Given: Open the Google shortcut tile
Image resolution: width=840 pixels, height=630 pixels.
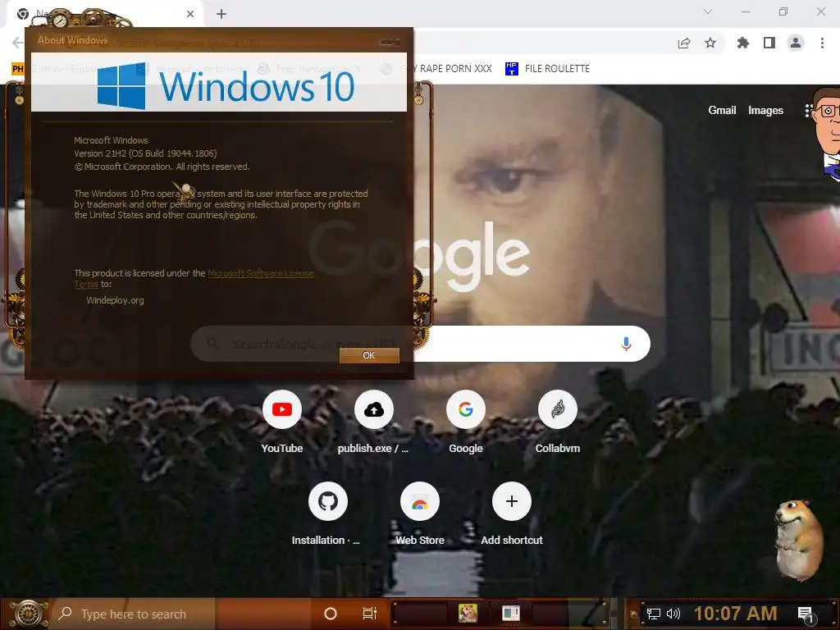Looking at the screenshot, I should [466, 422].
